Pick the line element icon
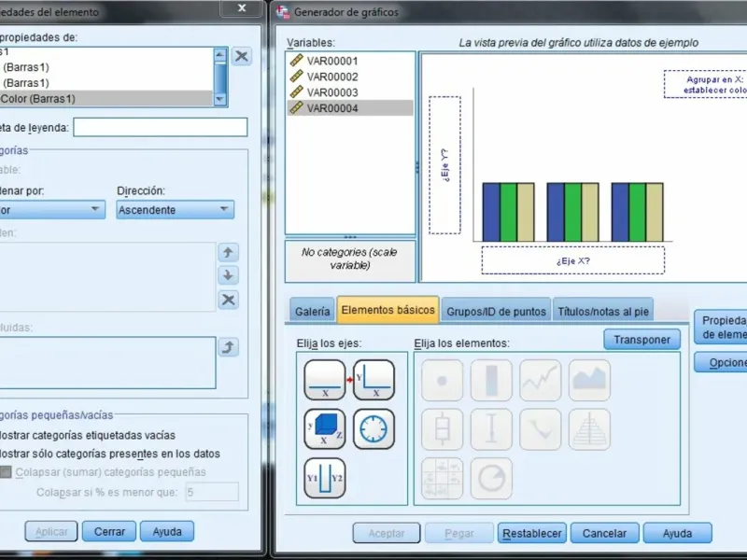This screenshot has width=747, height=560. click(x=541, y=380)
